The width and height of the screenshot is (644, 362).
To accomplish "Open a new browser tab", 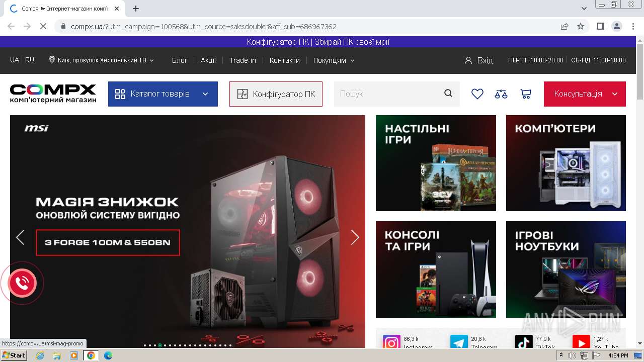I will [136, 9].
